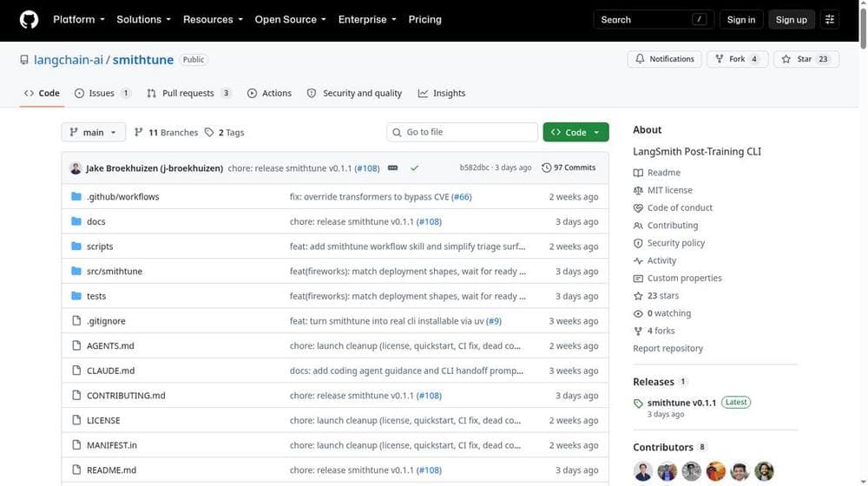The image size is (868, 486).
Task: Open the README.md file
Action: tap(111, 470)
